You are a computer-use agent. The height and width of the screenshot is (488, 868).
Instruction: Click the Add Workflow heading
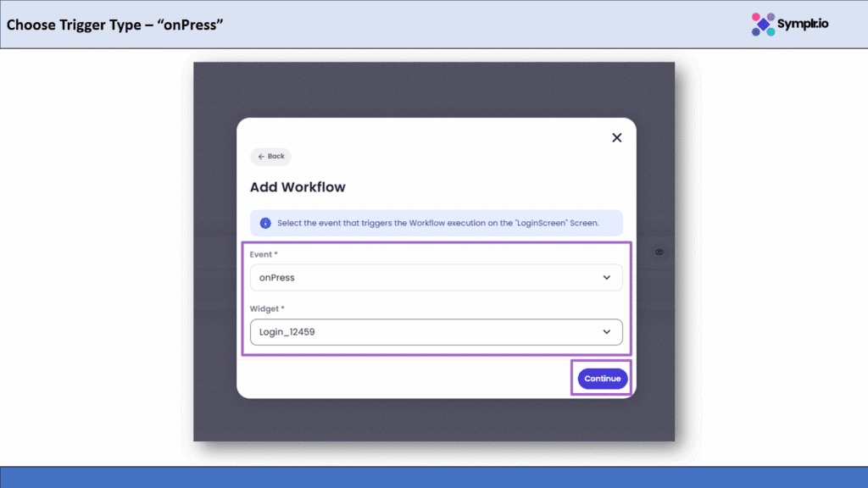(298, 187)
